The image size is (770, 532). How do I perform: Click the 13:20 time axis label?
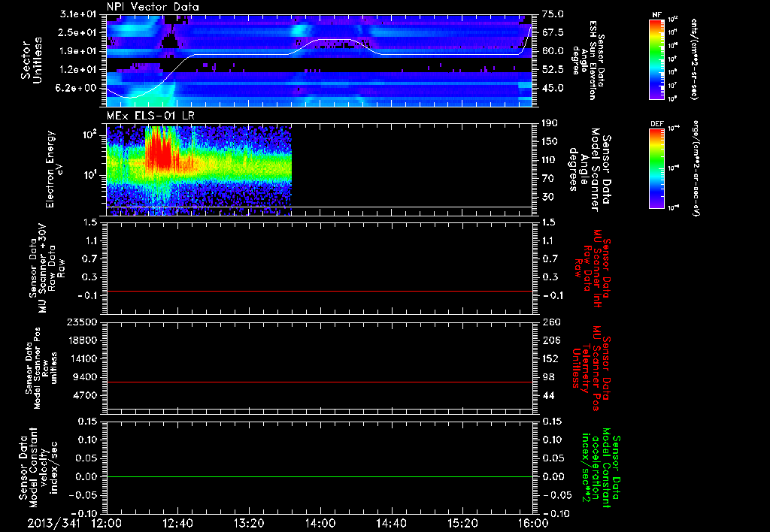tap(249, 523)
